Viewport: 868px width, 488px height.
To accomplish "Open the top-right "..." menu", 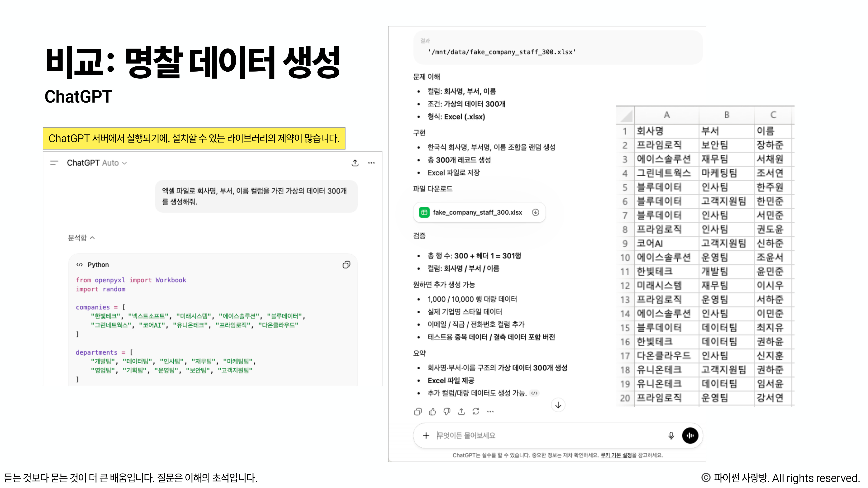I will click(371, 163).
